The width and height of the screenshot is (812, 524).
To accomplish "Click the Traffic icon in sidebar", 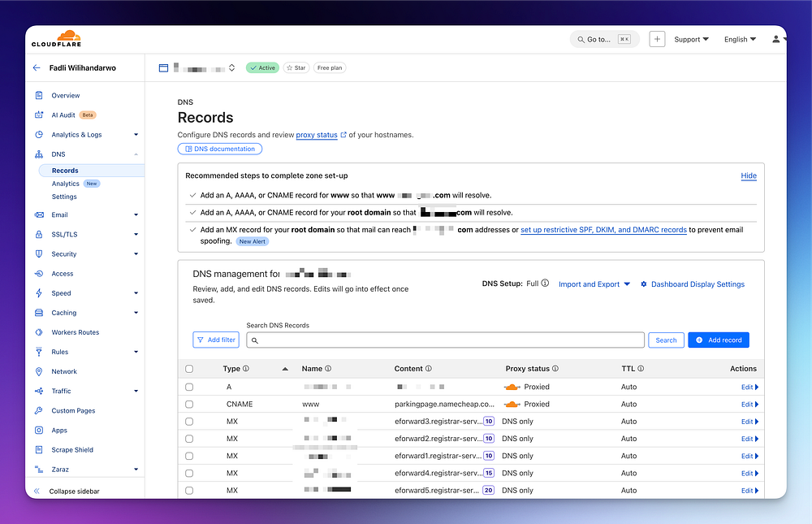I will click(39, 392).
